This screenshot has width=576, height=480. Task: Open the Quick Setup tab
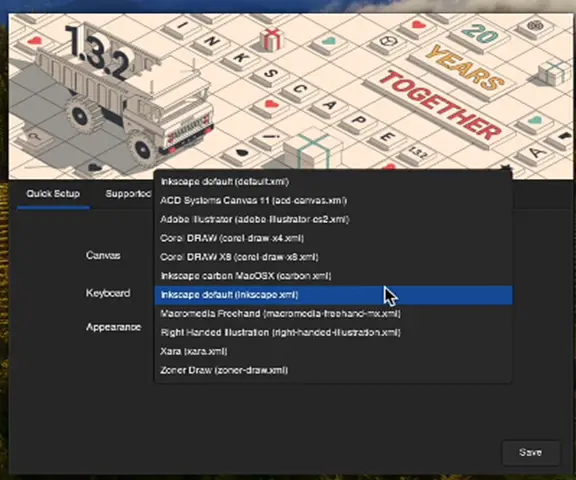pyautogui.click(x=53, y=194)
